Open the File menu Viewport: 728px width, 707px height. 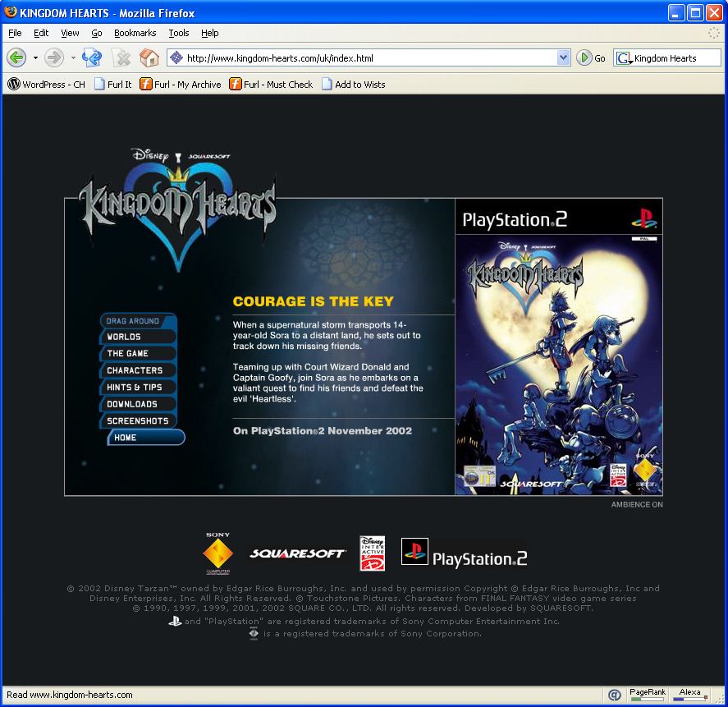[x=15, y=33]
